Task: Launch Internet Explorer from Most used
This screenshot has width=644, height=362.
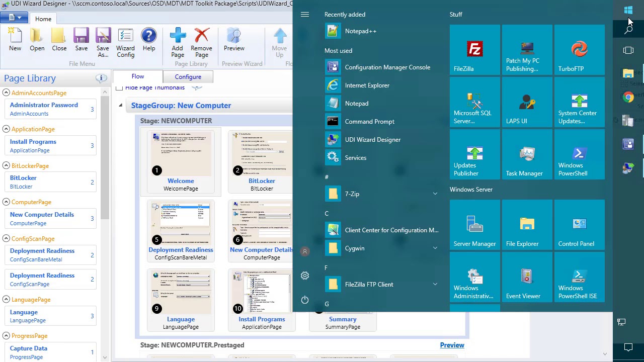Action: [x=382, y=85]
